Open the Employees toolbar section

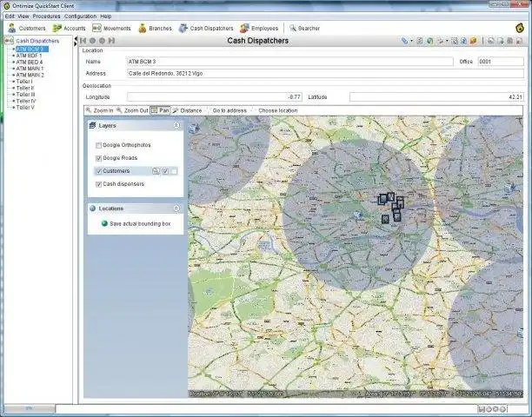point(259,29)
